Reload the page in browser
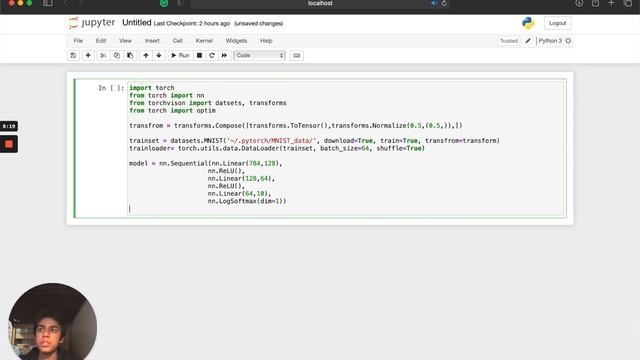The height and width of the screenshot is (360, 640). tap(444, 3)
